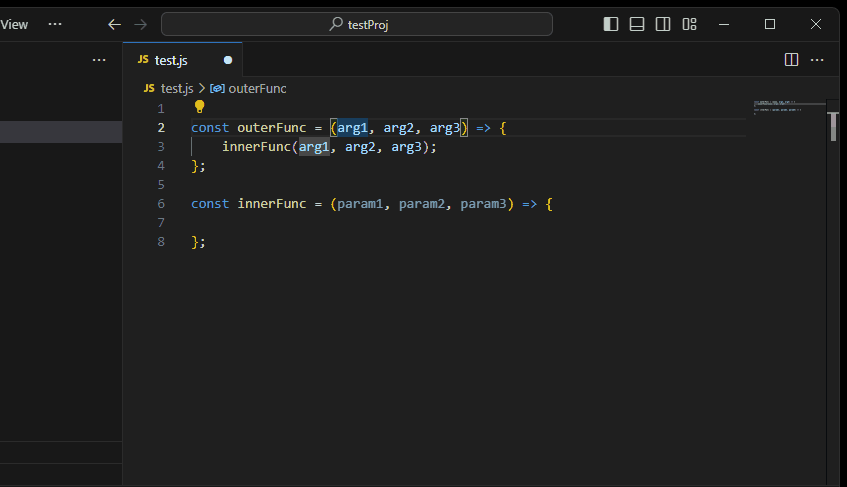Viewport: 847px width, 487px height.
Task: Click the unsaved dot on test.js tab
Action: [228, 60]
